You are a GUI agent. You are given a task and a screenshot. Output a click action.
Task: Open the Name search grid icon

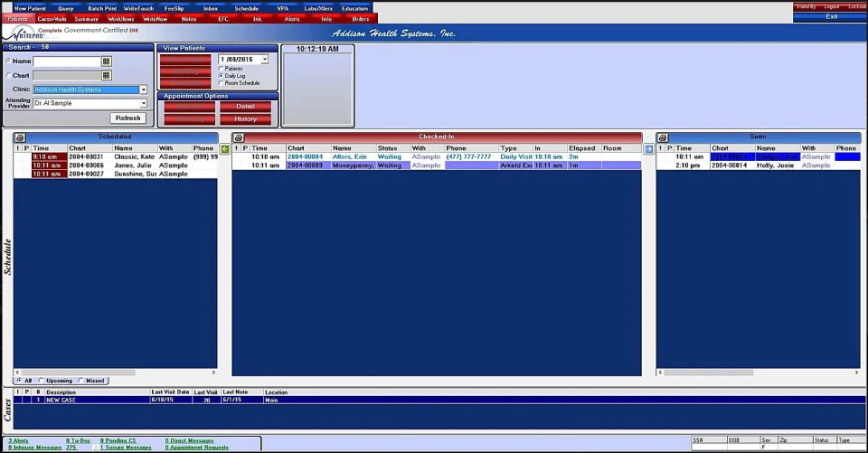(107, 61)
